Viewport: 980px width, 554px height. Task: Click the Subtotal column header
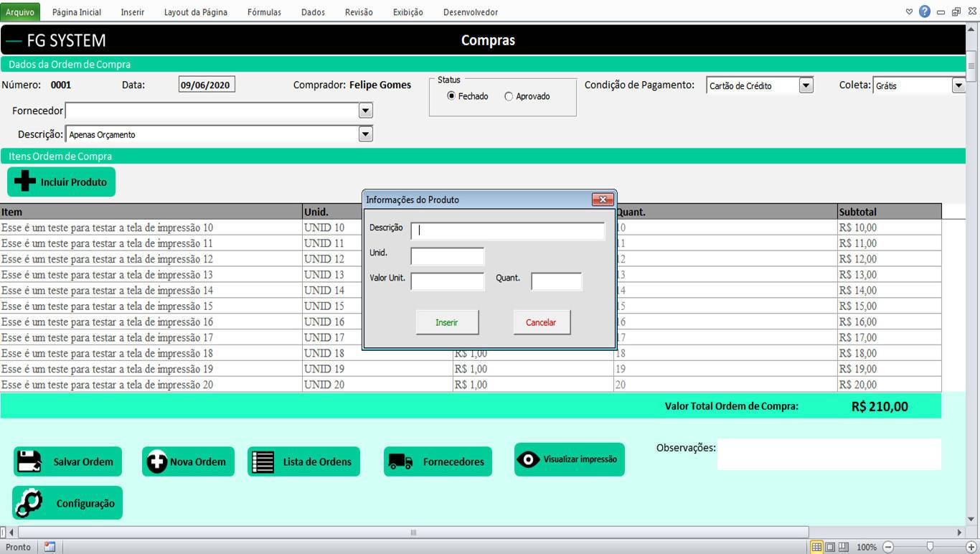point(890,212)
